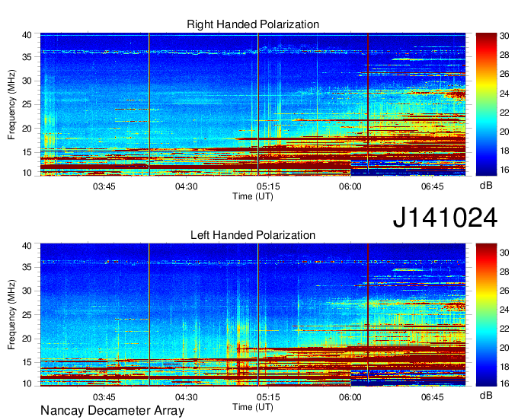The width and height of the screenshot is (518, 420).
Task: Click the 35 MHz tick of Right Handed plot
Action: tap(27, 57)
